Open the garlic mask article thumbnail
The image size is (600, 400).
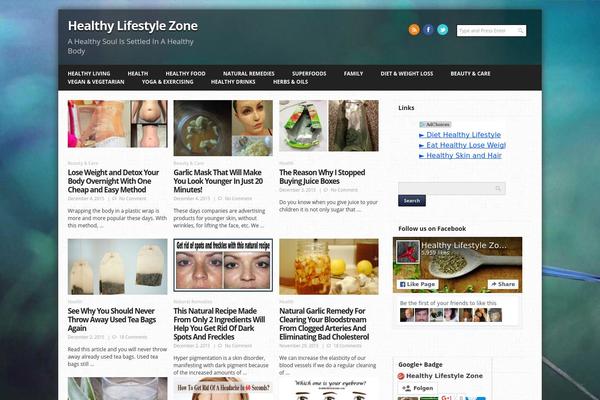coord(223,128)
